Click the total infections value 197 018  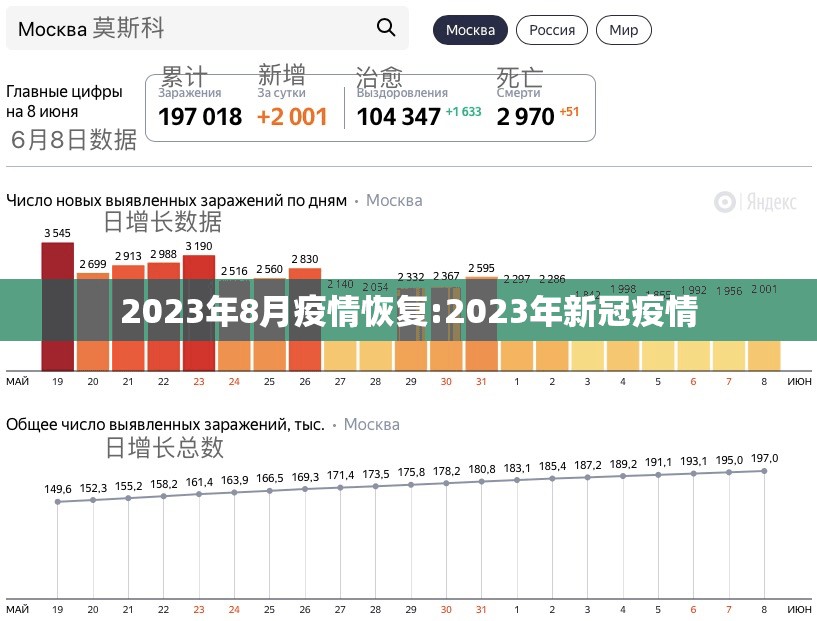[200, 117]
